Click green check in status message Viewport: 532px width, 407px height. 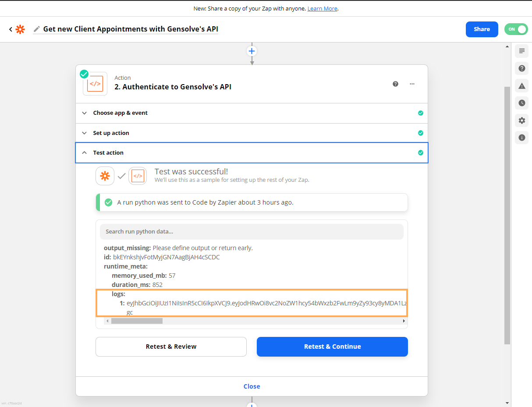pyautogui.click(x=108, y=203)
